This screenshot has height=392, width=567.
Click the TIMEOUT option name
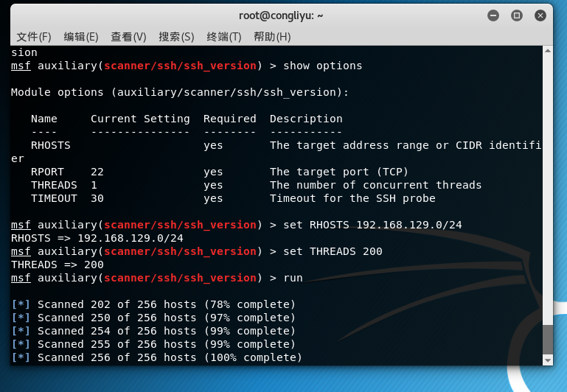54,198
